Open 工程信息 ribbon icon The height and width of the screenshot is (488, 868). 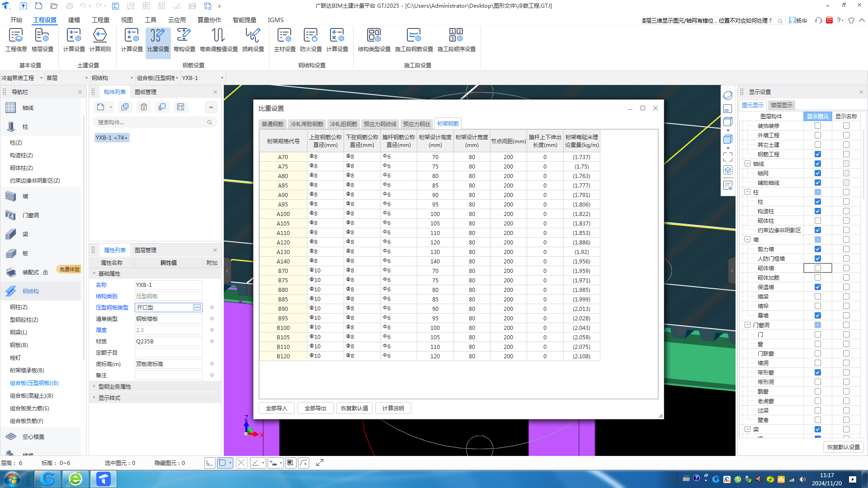click(16, 40)
